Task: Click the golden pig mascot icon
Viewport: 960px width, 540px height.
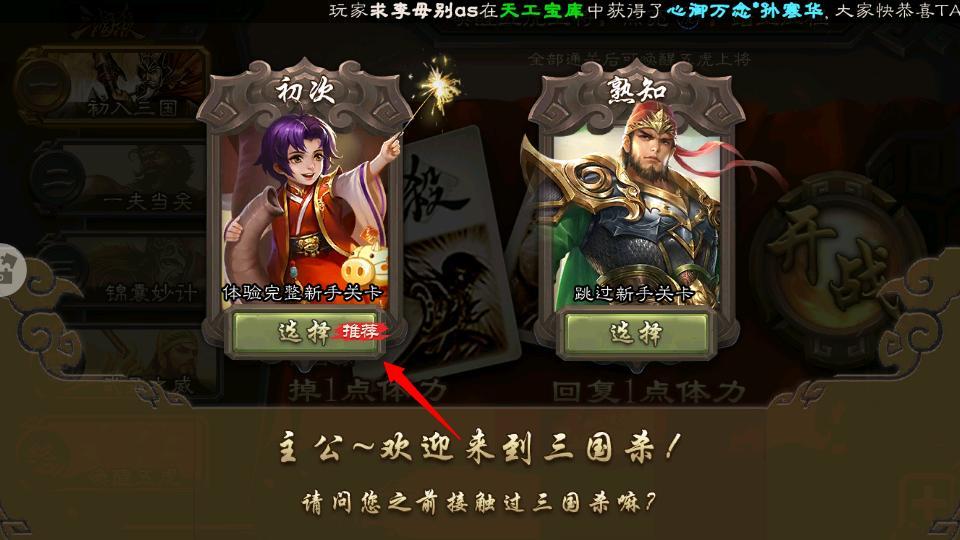Action: 365,264
